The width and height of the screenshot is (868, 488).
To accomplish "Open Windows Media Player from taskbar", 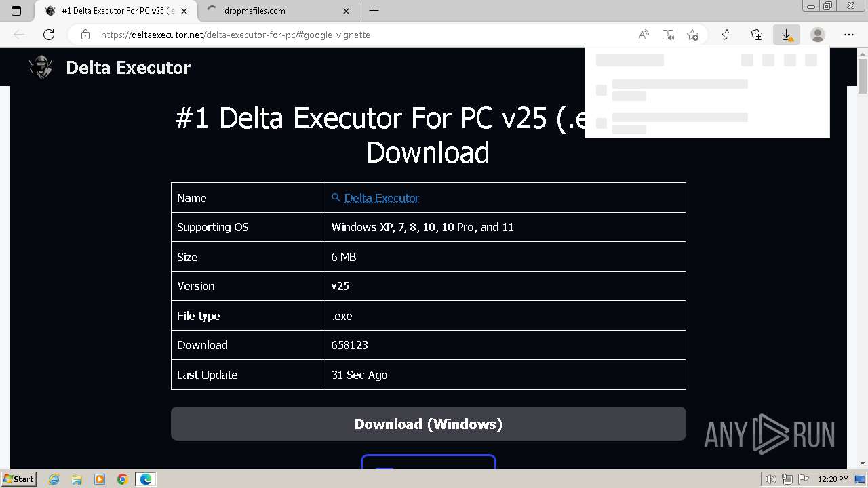I will click(x=100, y=479).
